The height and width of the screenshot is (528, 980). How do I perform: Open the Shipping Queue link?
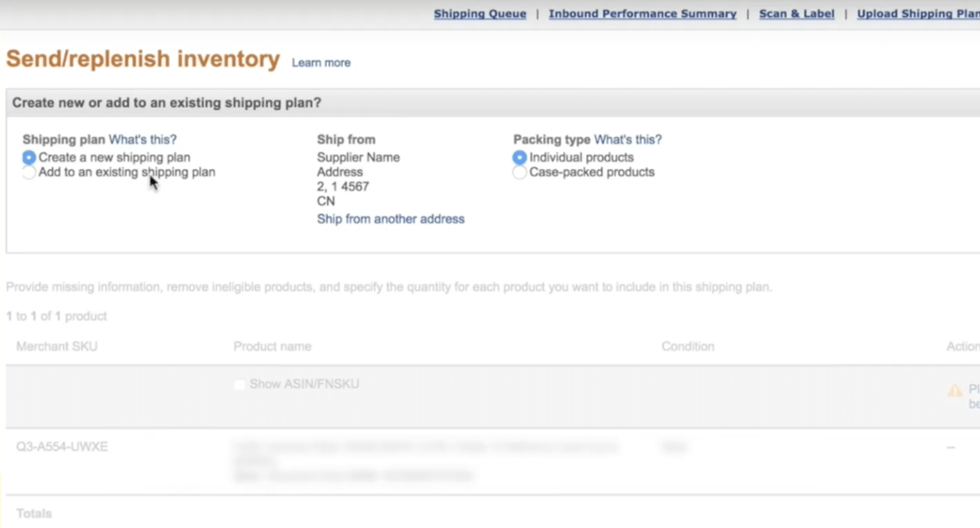(x=480, y=14)
